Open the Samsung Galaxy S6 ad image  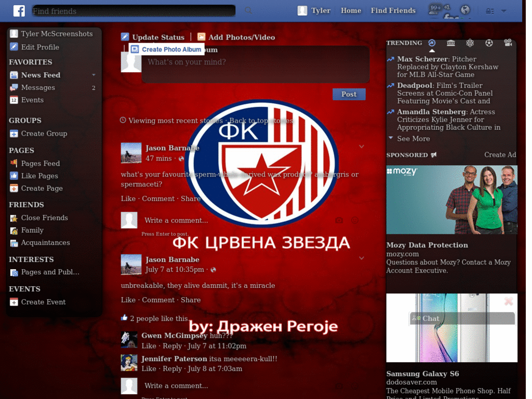(451, 328)
